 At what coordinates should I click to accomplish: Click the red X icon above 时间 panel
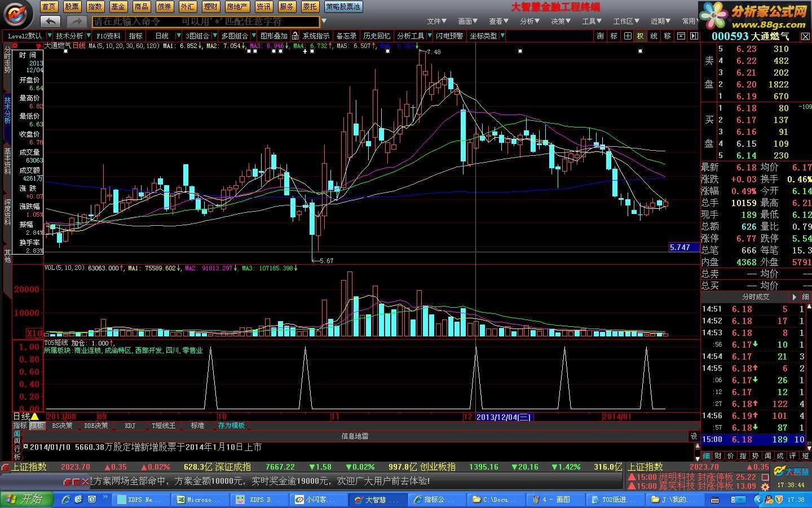pyautogui.click(x=15, y=46)
